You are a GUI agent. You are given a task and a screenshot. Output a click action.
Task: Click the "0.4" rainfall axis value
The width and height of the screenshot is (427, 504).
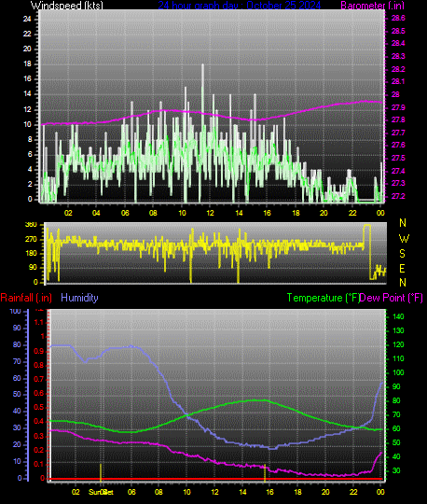pos(39,422)
